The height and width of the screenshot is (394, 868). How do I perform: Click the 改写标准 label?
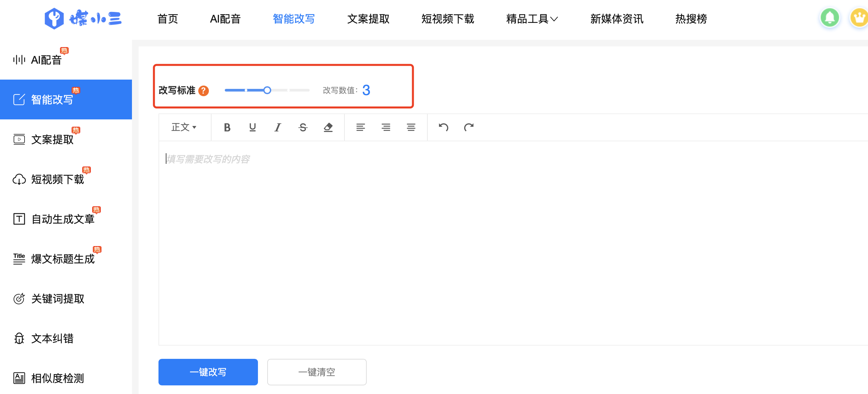tap(177, 90)
